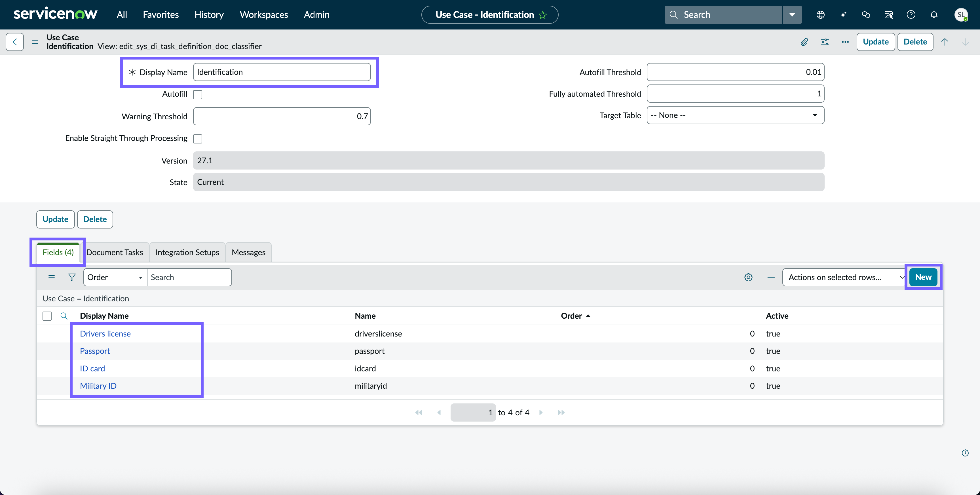Screen dimensions: 980x495
Task: Click the Use Case - Identification title pill
Action: [490, 15]
